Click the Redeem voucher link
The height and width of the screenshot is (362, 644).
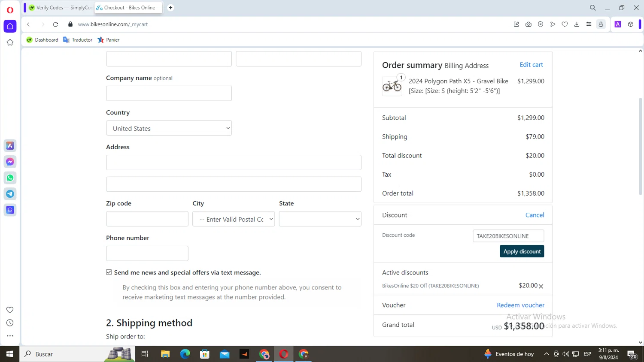(520, 305)
